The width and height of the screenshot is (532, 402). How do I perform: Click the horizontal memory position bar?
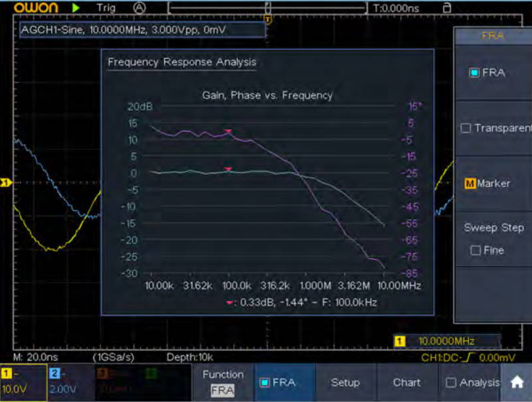267,8
